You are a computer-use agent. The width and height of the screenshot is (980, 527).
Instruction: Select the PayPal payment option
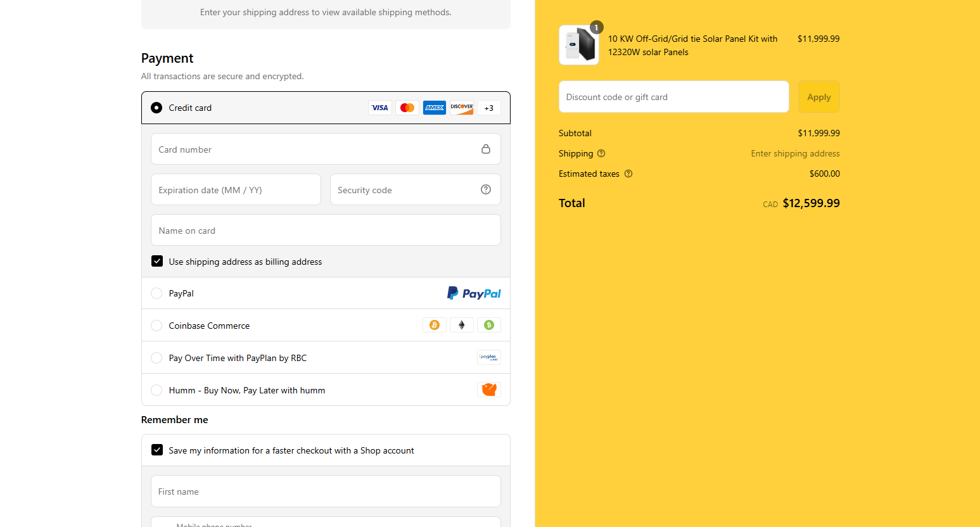click(156, 293)
